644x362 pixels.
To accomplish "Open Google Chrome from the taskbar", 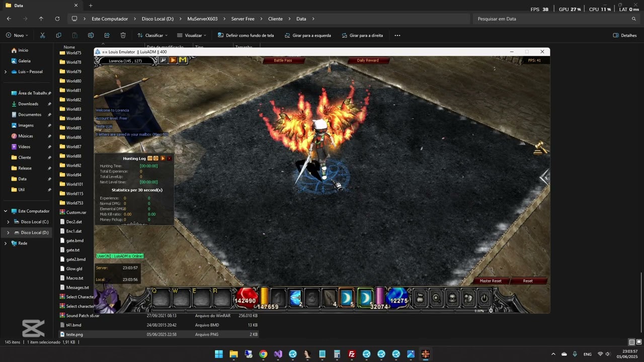I will click(x=263, y=354).
